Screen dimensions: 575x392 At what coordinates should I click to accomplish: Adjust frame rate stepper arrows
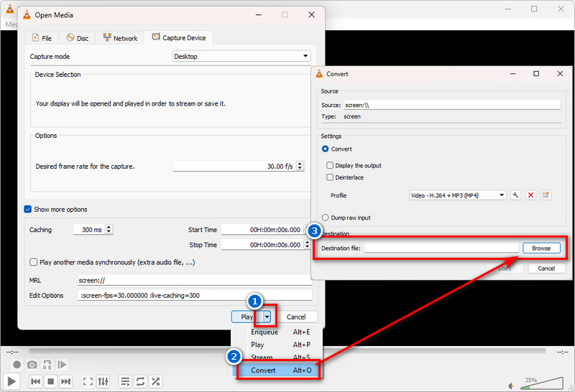(x=300, y=166)
